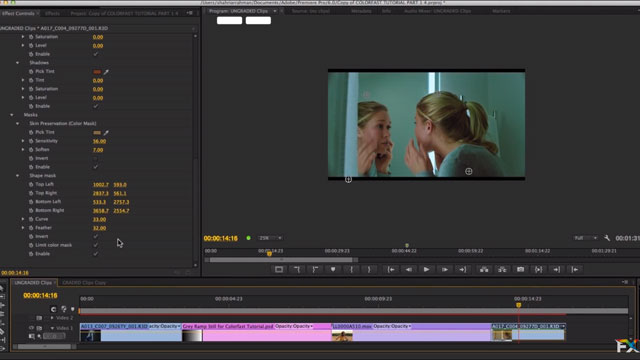640x360 pixels.
Task: Toggle the Top Left stopwatch icon
Action: [31, 184]
